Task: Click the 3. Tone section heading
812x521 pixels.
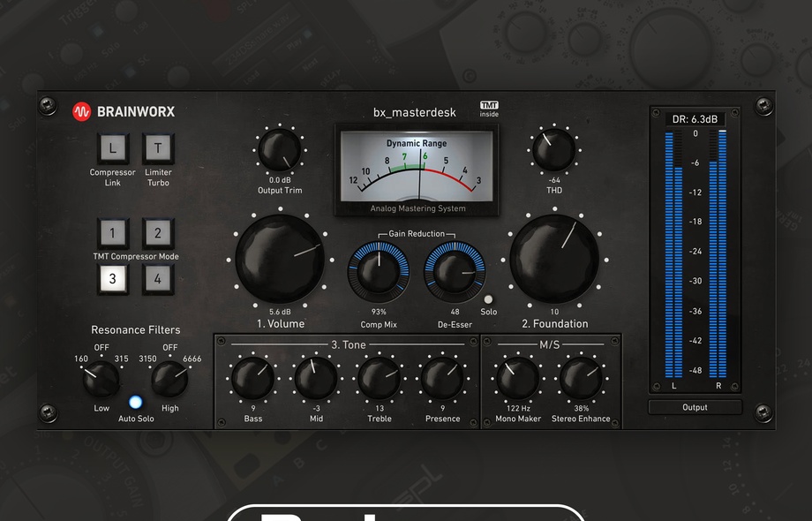Action: coord(349,344)
